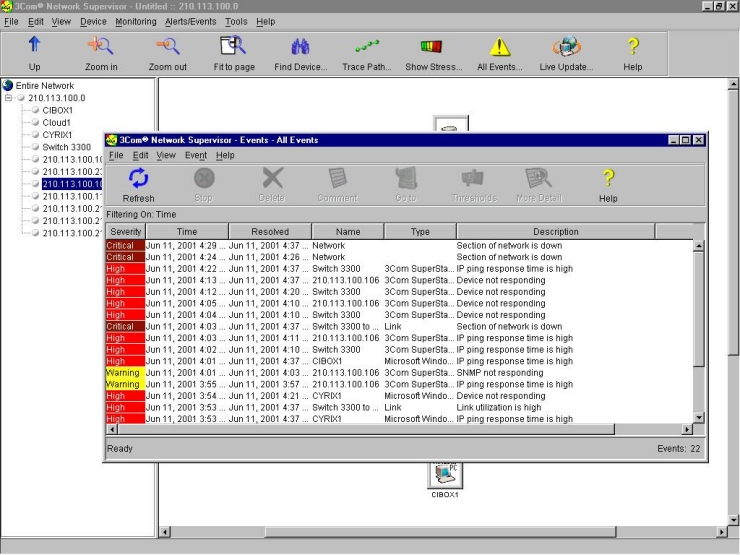Launch the Trace Path tool
The height and width of the screenshot is (555, 740).
(366, 47)
